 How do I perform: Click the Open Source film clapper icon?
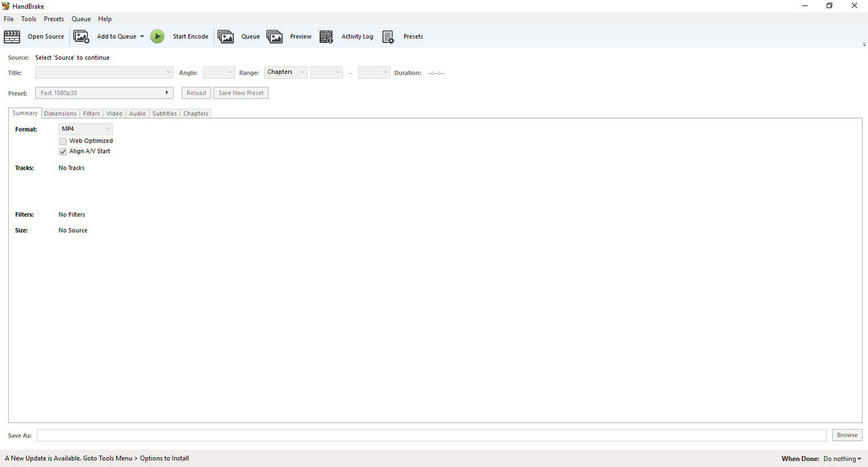tap(12, 37)
